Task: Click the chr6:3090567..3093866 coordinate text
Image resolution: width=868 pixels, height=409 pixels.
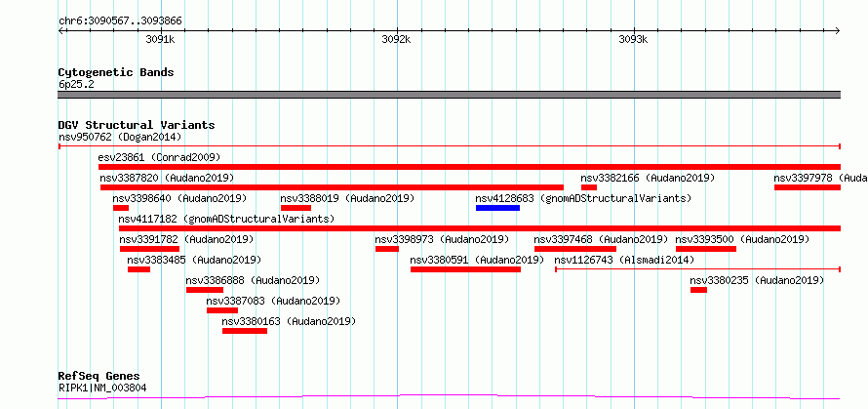Action: [x=120, y=21]
